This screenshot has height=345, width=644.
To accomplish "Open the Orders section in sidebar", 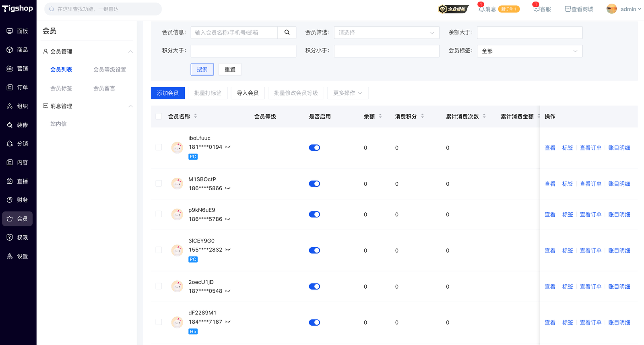I will [x=18, y=87].
